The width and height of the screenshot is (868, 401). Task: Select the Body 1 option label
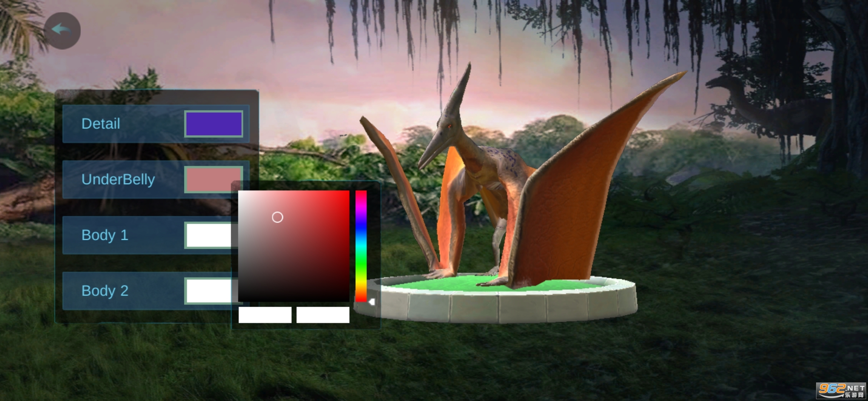(x=105, y=235)
